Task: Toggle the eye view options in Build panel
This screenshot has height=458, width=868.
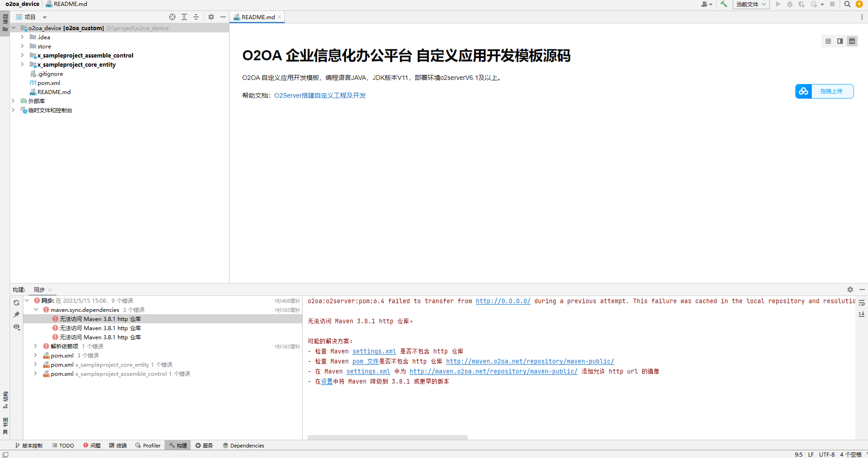Action: coord(16,327)
